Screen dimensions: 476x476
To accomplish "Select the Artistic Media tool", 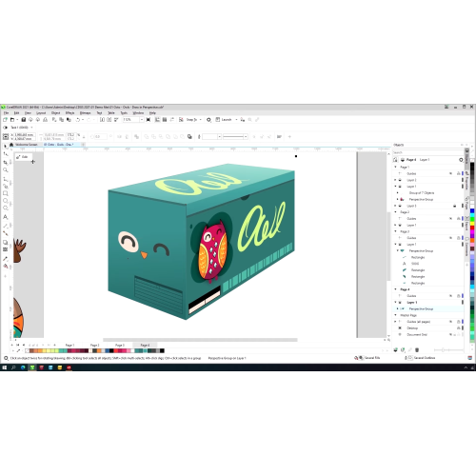I will coord(6,187).
